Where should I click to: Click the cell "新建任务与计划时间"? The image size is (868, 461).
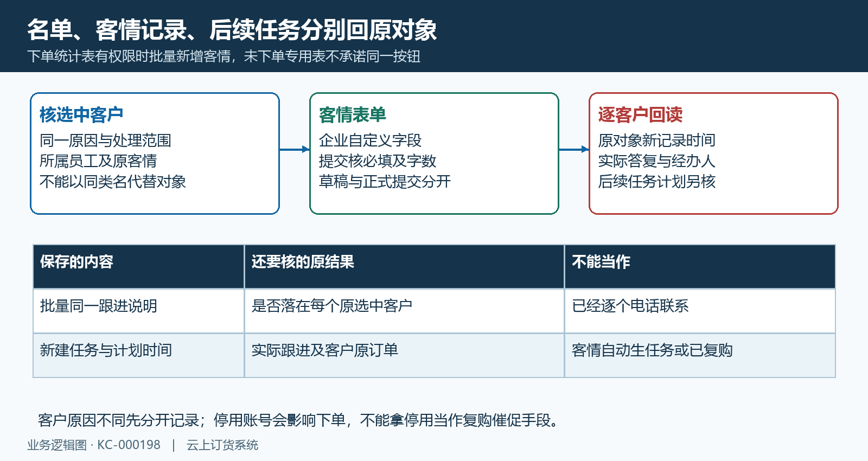click(139, 356)
